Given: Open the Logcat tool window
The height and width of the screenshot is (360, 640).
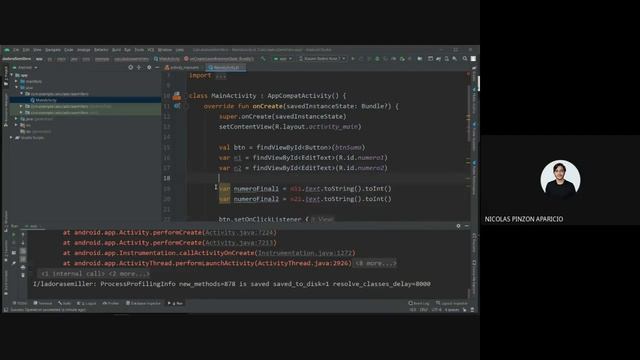Looking at the screenshot, I should 86,303.
